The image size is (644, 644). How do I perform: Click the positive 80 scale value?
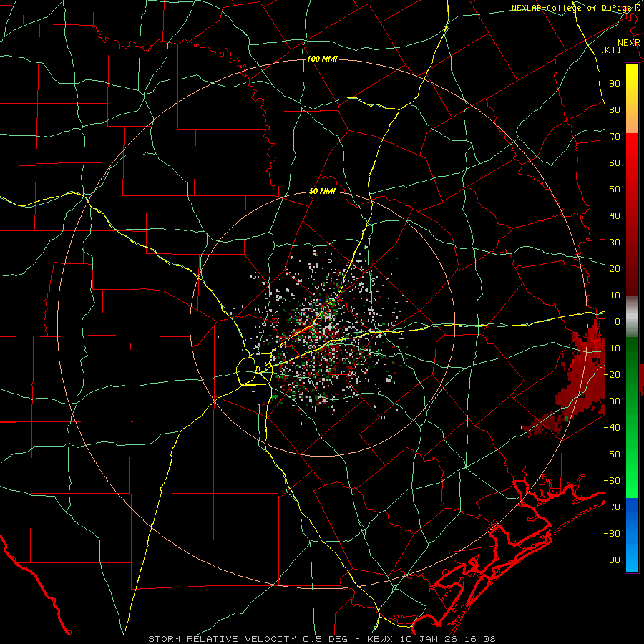615,110
